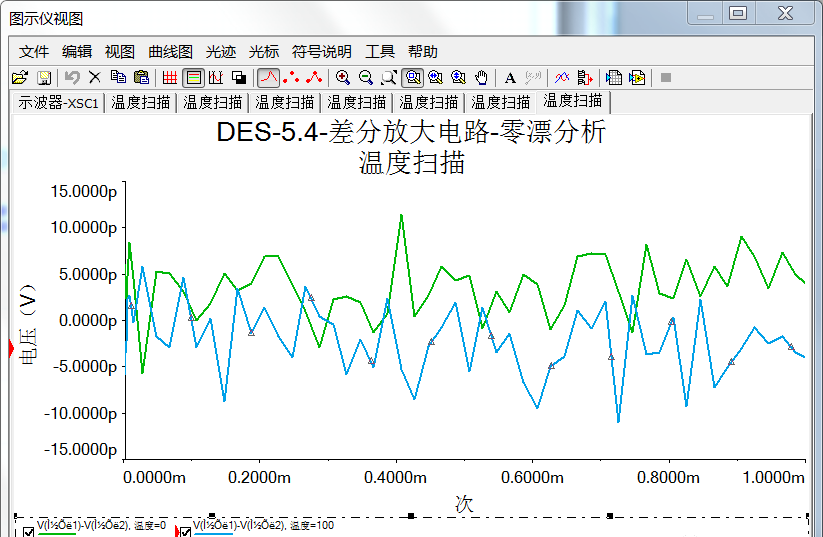Click the 1.0000m x-axis value

pos(773,477)
